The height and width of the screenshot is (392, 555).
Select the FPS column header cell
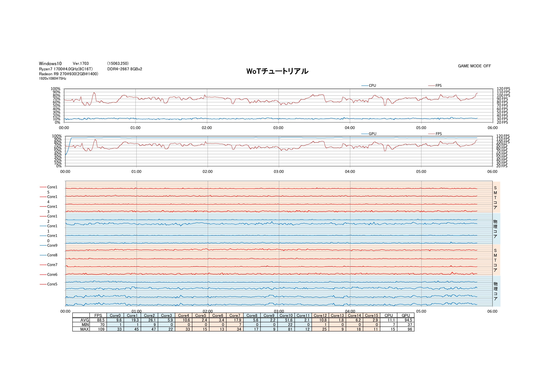click(98, 315)
